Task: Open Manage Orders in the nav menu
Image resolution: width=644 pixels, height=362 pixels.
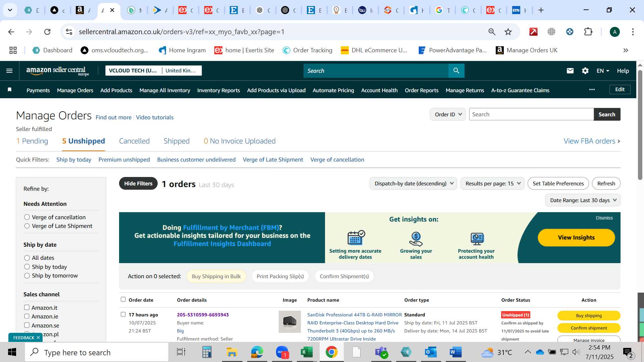Action: pyautogui.click(x=75, y=90)
